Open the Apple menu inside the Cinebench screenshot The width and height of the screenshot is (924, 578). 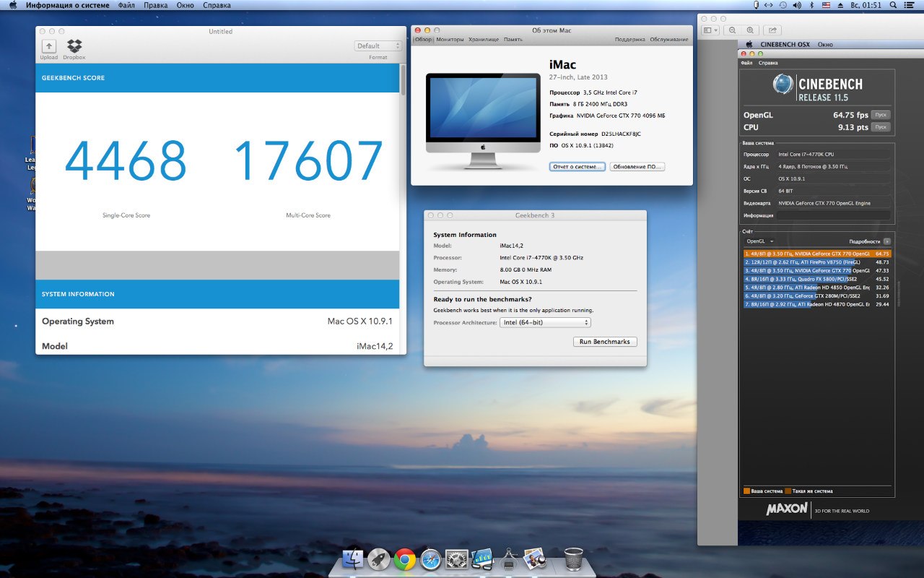(x=749, y=44)
